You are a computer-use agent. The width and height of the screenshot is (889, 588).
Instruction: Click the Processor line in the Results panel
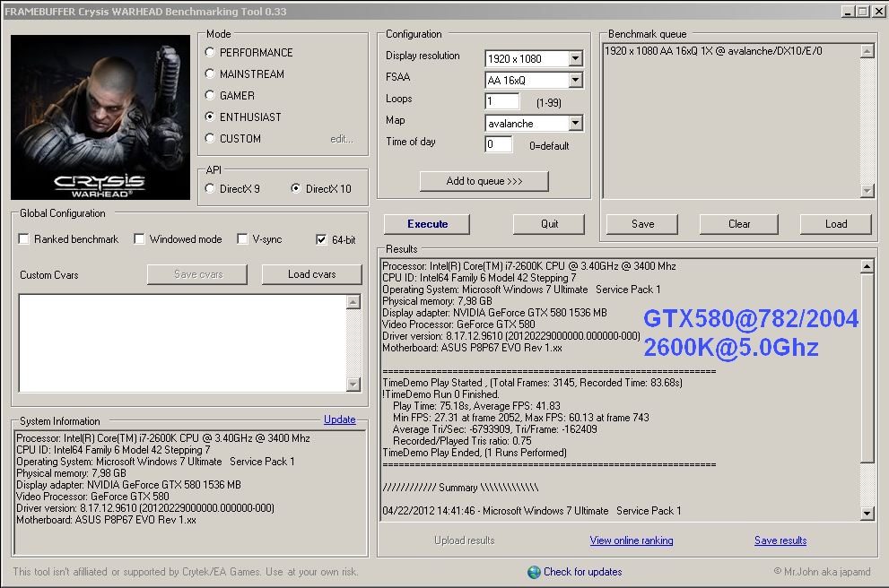pyautogui.click(x=529, y=266)
